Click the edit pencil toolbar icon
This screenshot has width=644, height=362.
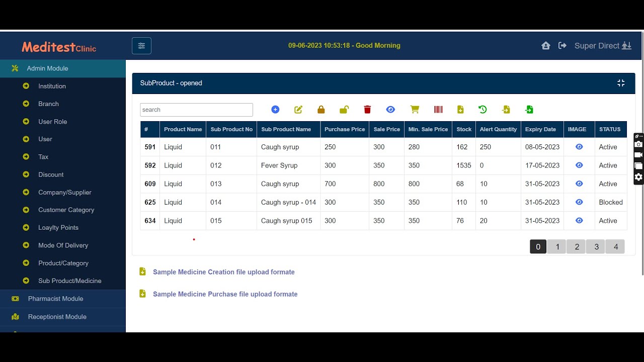298,110
